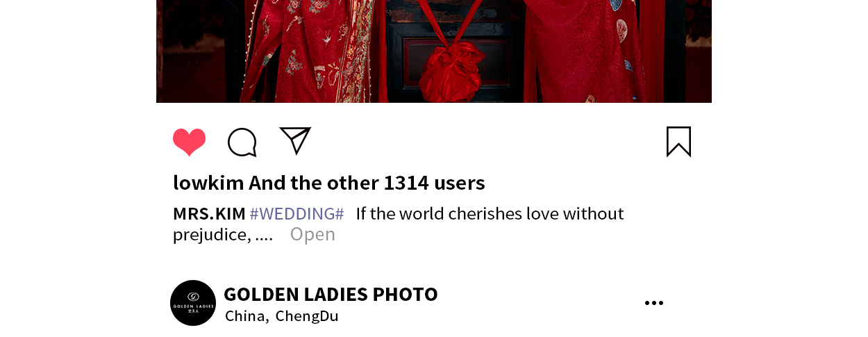This screenshot has height=337, width=868.
Task: View the wedding photo at top
Action: 434,51
